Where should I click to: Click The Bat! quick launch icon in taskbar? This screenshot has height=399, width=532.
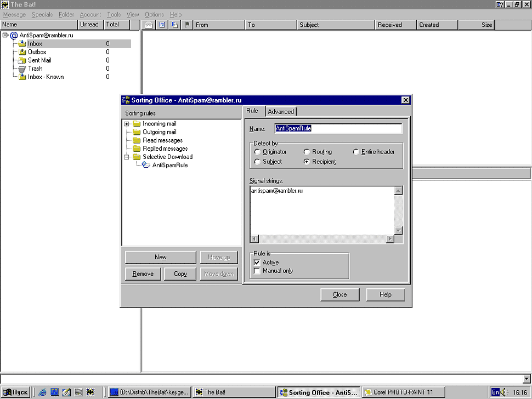(90, 392)
